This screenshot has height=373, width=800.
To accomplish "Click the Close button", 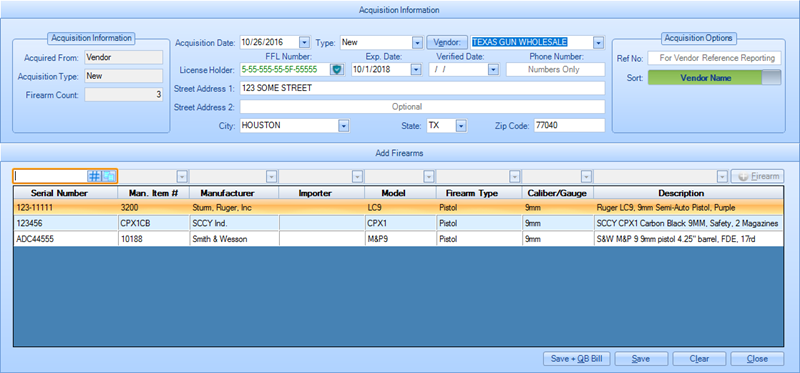I will tap(757, 359).
